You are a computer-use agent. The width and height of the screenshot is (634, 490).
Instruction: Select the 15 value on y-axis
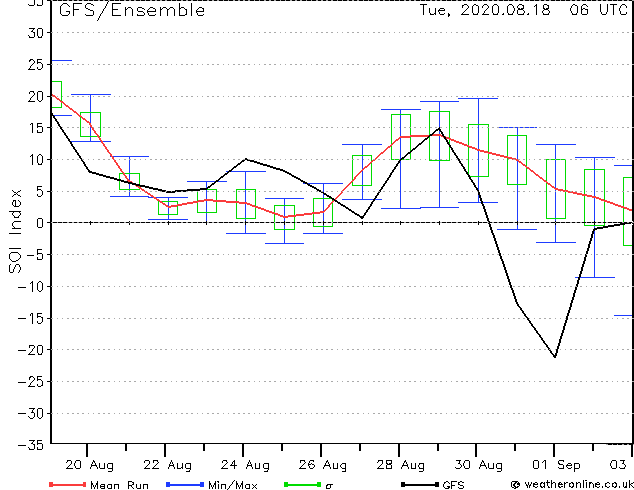click(36, 128)
